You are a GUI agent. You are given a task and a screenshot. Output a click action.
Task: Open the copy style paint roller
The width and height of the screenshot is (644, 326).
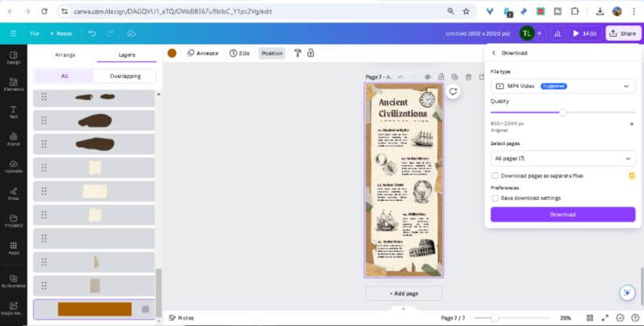[298, 53]
